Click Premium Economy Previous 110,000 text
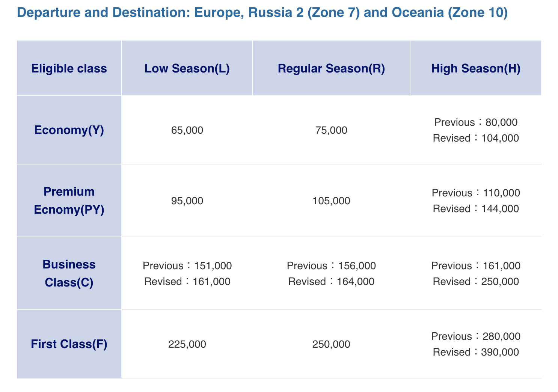Image resolution: width=558 pixels, height=392 pixels. click(x=476, y=193)
